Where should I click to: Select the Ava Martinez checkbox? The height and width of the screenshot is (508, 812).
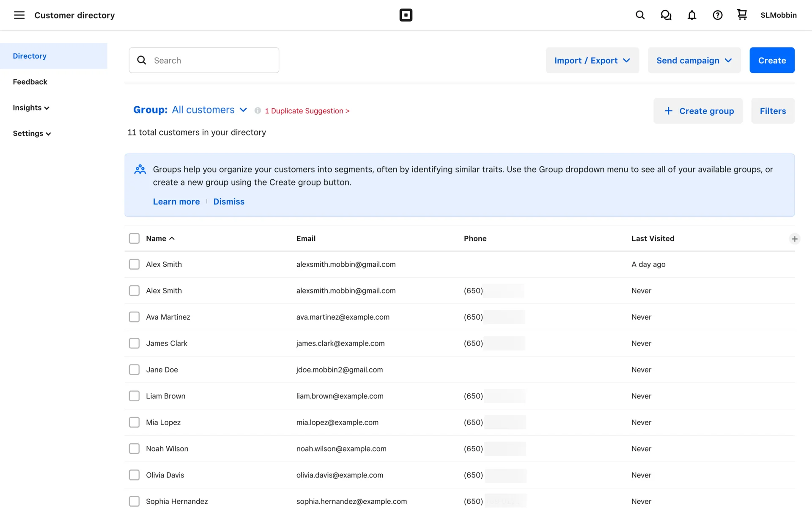(134, 317)
